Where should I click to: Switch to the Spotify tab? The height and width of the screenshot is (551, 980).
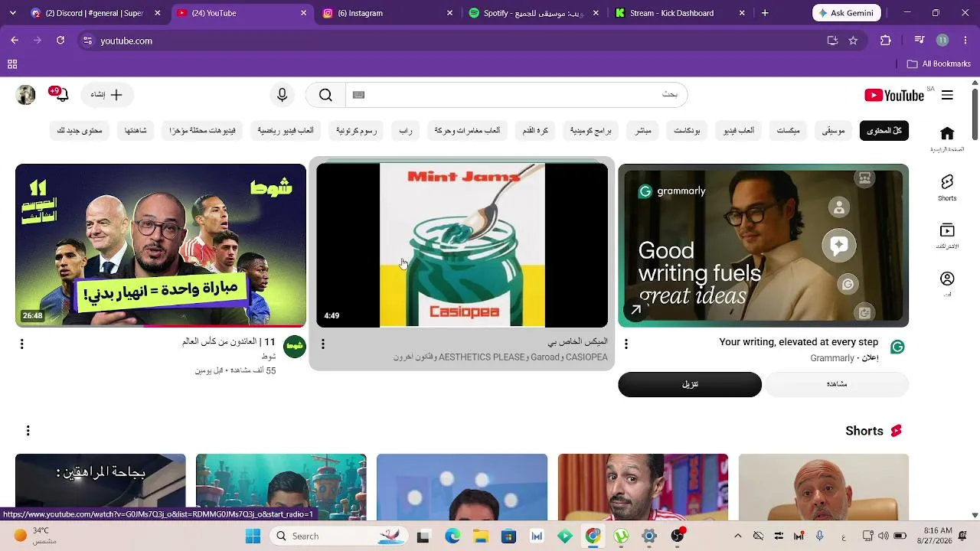click(x=533, y=13)
